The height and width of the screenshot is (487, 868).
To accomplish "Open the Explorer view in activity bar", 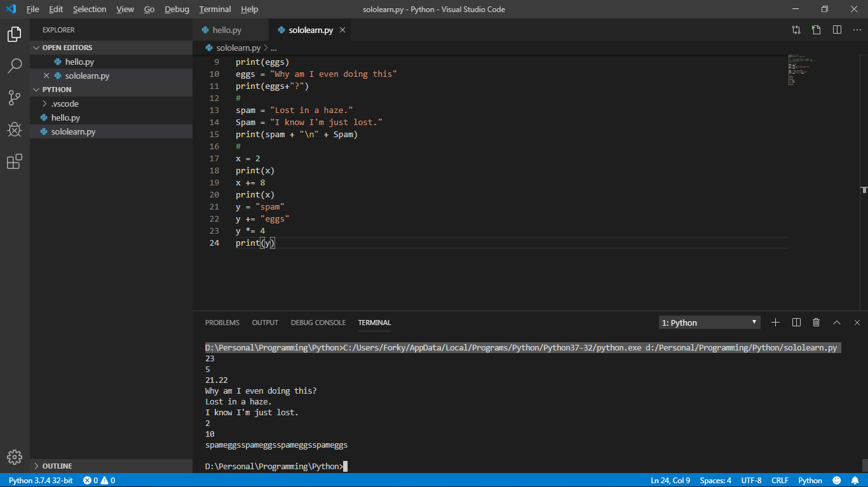I will pos(15,34).
